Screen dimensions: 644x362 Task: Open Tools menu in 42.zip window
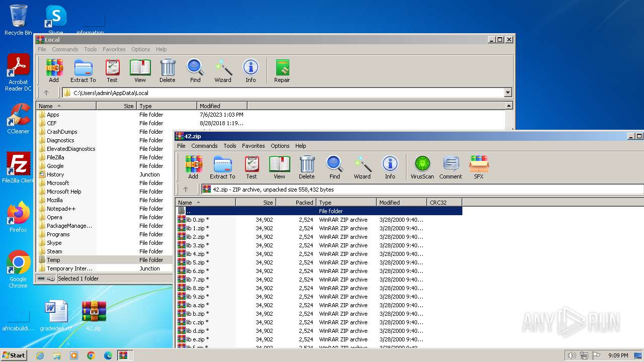point(230,146)
